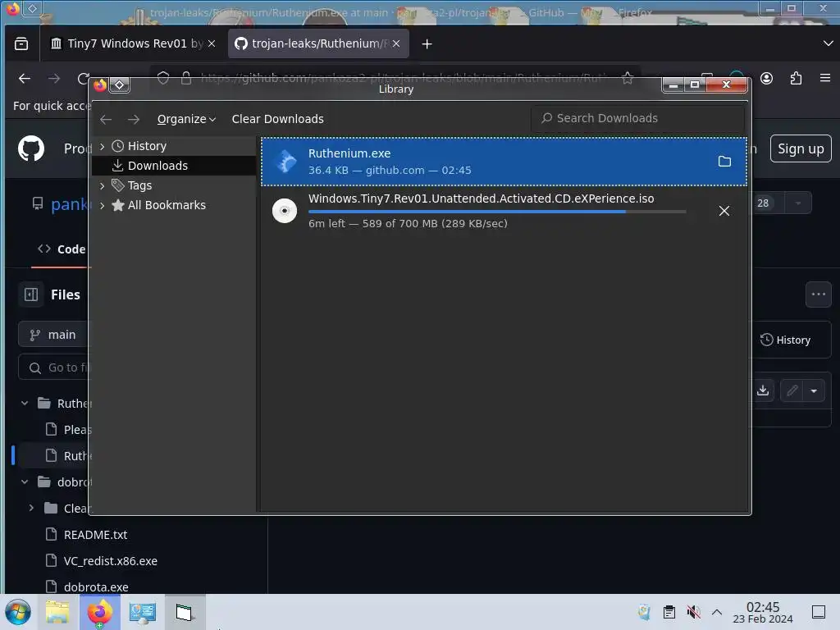Collapse GitHub file tree panel icon
The height and width of the screenshot is (630, 840).
(31, 294)
